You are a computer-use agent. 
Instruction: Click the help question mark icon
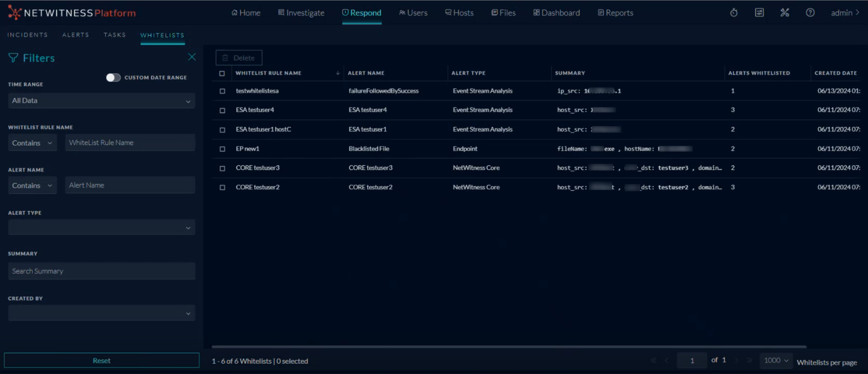pos(810,12)
